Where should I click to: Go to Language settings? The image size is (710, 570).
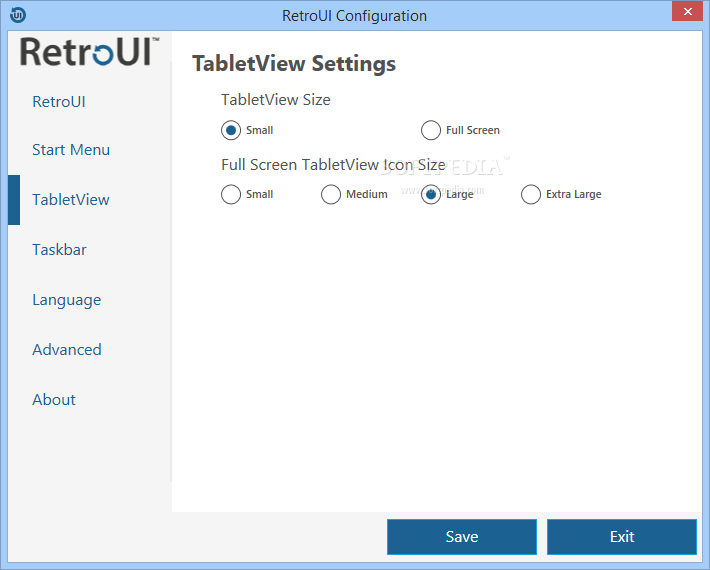click(x=67, y=300)
